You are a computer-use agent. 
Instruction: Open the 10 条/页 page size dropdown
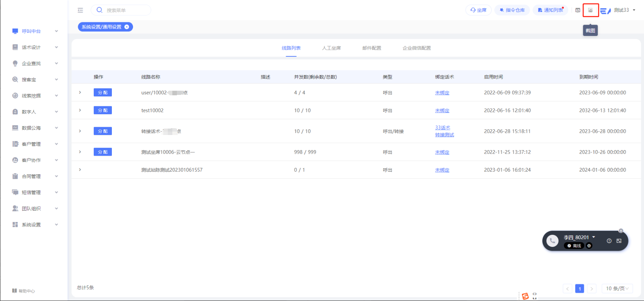[617, 289]
